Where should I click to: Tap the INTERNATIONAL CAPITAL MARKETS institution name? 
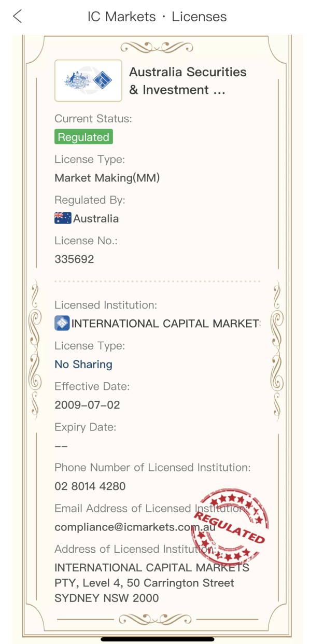(x=166, y=324)
